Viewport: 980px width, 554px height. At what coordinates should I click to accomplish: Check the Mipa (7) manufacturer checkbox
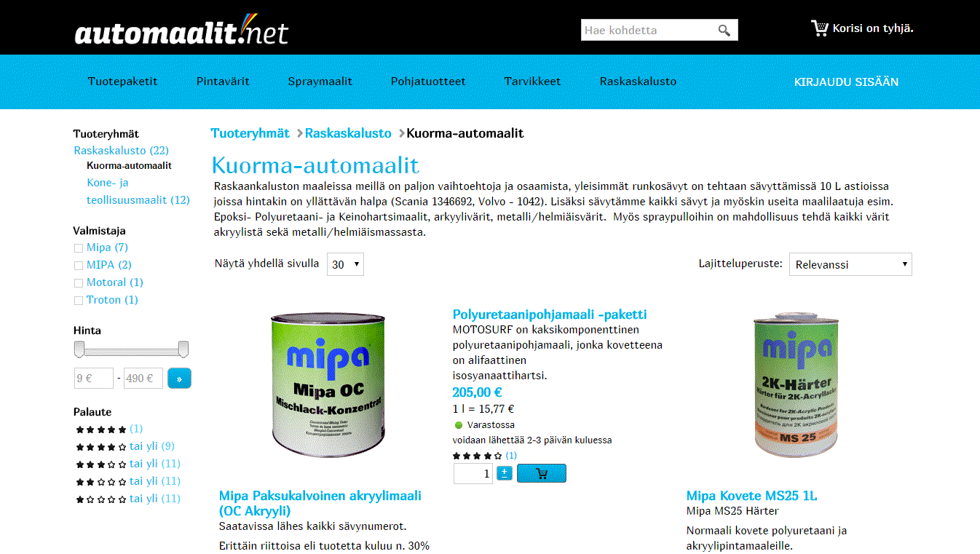(79, 248)
